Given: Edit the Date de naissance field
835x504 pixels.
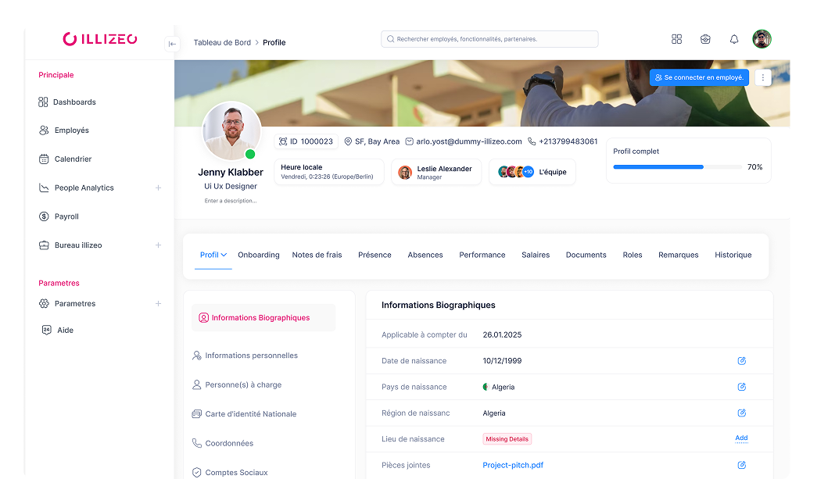Looking at the screenshot, I should point(741,361).
